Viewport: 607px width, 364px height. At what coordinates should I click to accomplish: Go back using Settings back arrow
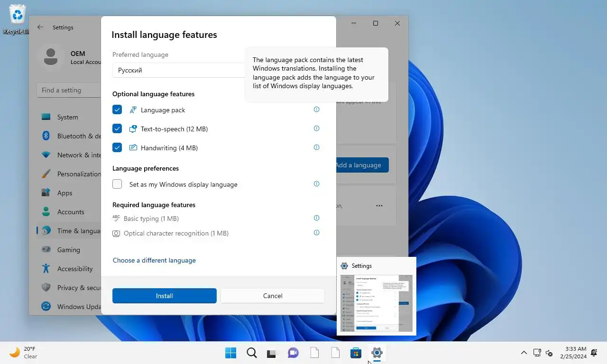click(40, 27)
